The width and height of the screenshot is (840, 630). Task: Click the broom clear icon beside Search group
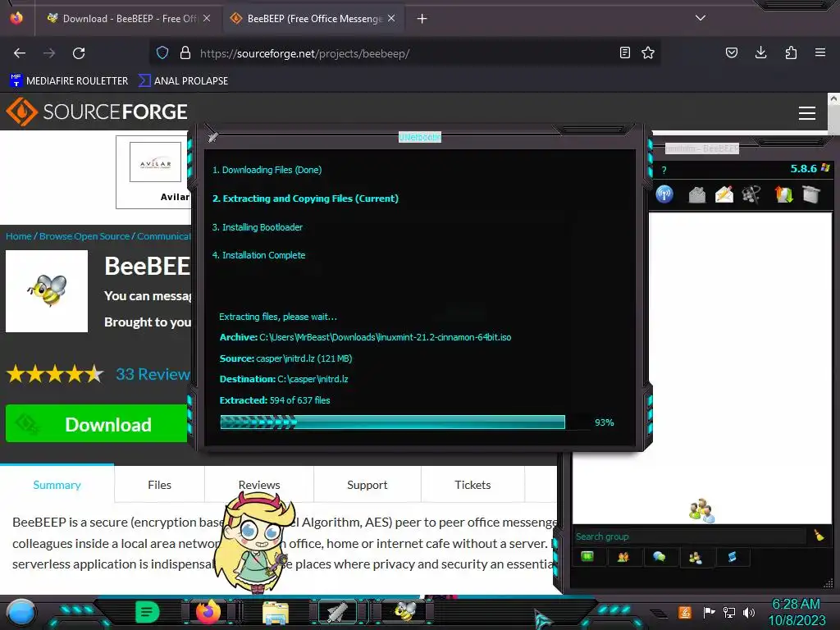tap(819, 535)
